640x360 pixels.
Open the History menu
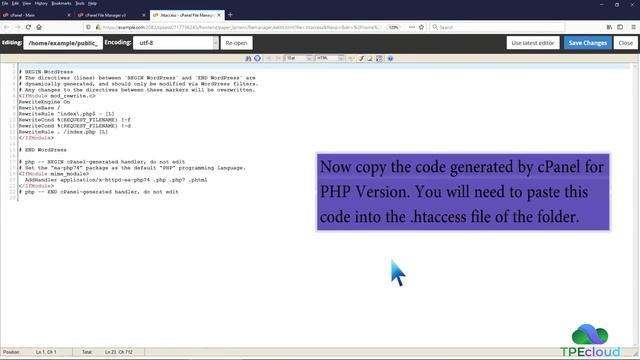41,3
